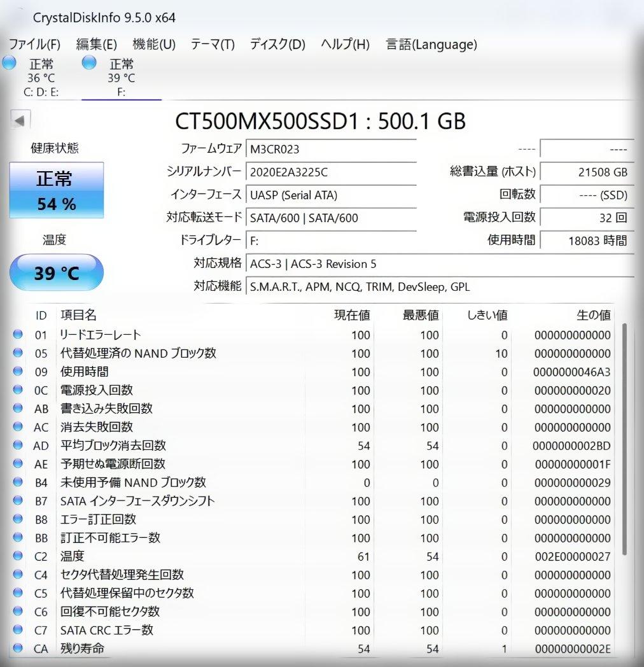
Task: Click the drive letter field F:
Action: pyautogui.click(x=331, y=241)
